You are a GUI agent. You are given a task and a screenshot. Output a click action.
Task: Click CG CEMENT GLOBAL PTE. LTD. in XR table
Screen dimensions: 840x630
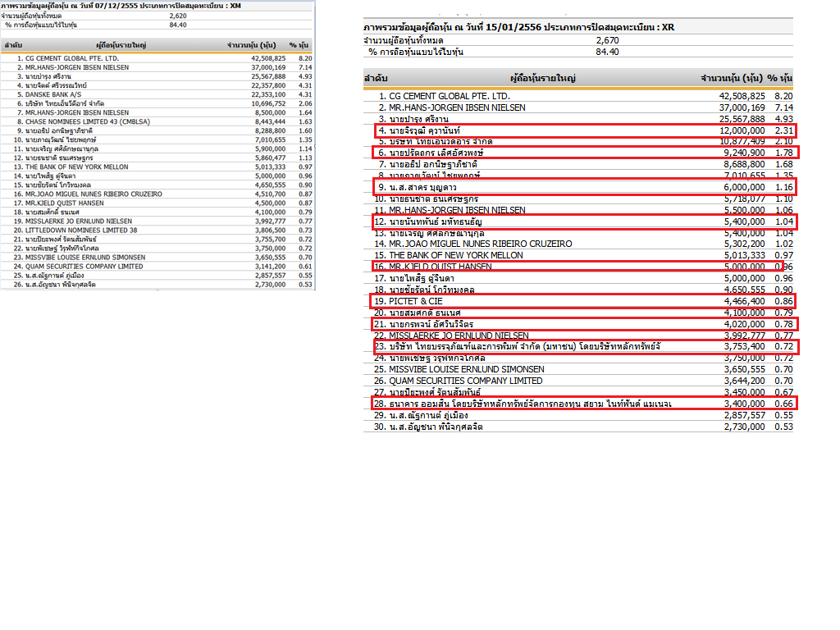pyautogui.click(x=449, y=96)
